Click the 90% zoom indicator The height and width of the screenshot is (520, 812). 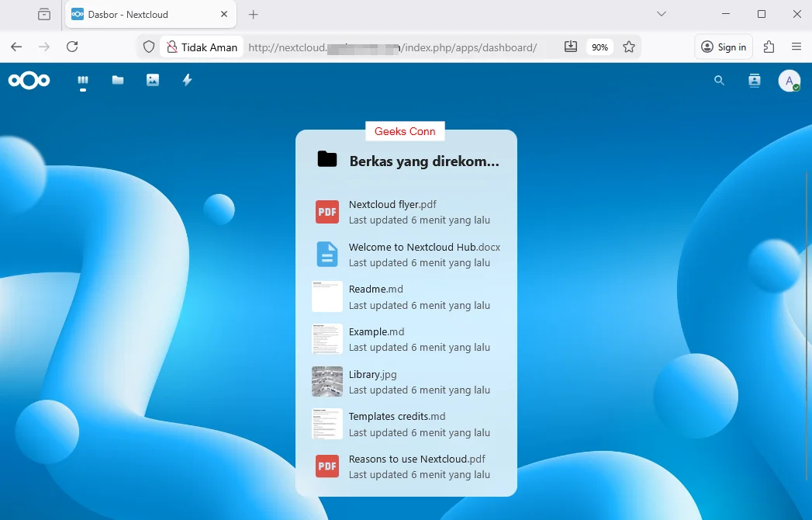(599, 47)
